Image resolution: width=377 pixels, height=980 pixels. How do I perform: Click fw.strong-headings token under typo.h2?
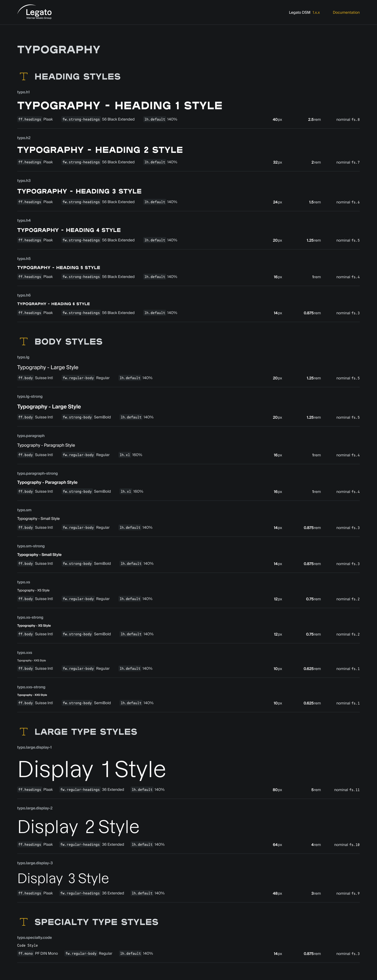81,162
